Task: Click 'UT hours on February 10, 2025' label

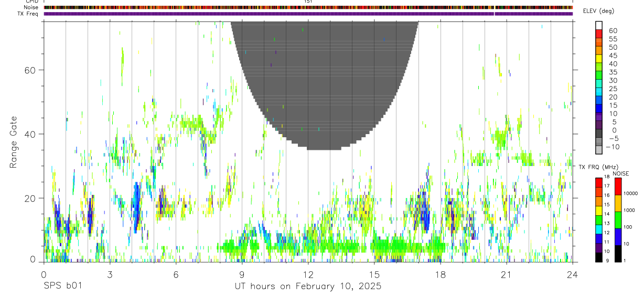Action: (307, 287)
